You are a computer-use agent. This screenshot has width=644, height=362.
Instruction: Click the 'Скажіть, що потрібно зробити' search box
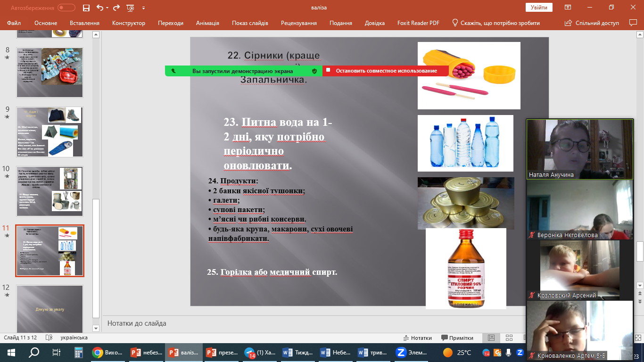pos(496,23)
